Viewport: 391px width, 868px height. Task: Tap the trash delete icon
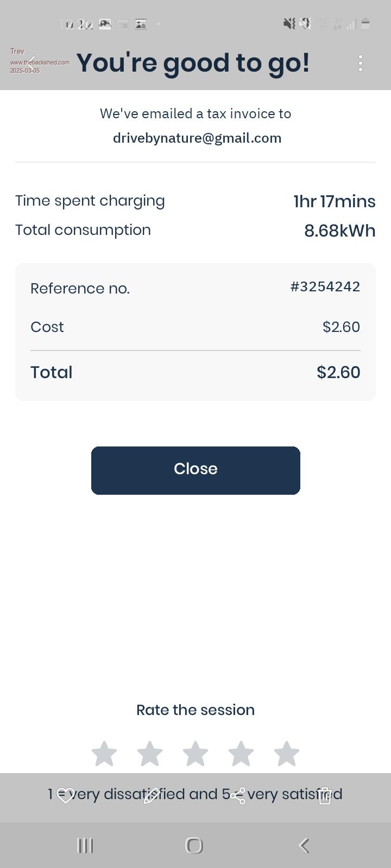click(325, 796)
